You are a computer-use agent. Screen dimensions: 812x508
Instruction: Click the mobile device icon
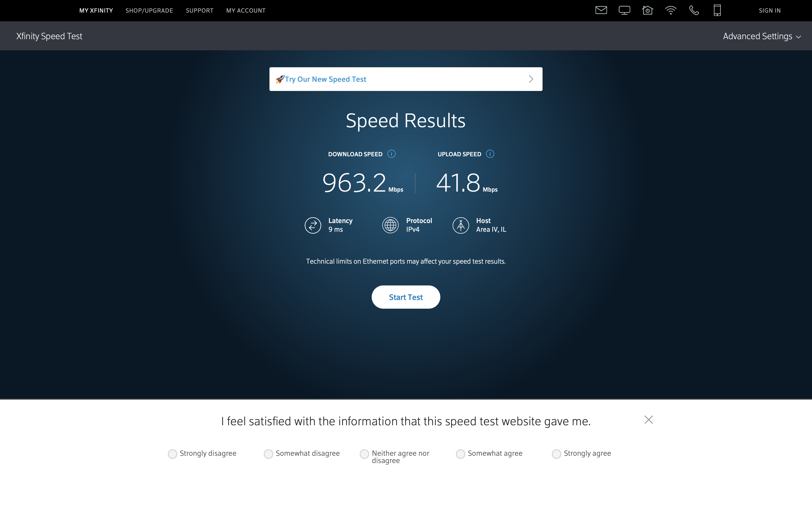click(717, 10)
